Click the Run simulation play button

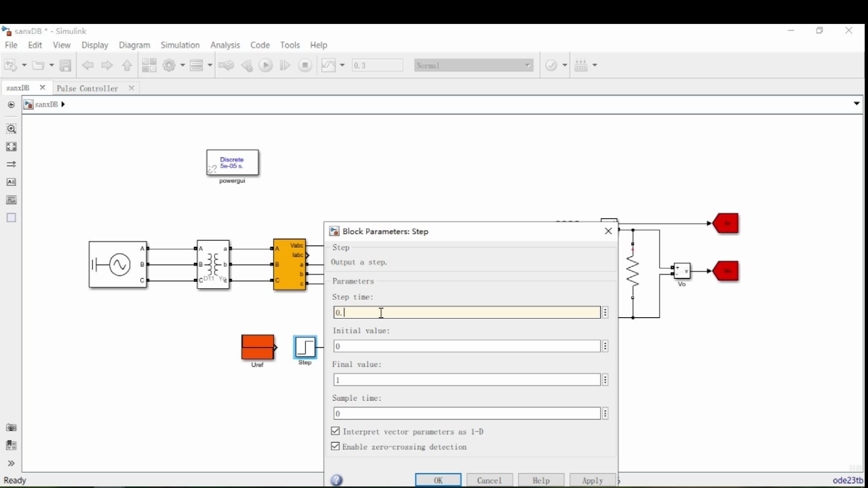(x=266, y=66)
